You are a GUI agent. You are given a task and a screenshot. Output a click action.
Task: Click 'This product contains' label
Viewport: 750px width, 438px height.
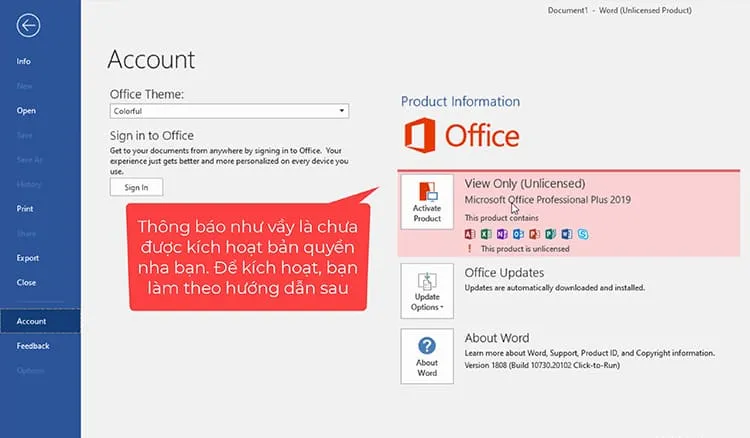click(x=501, y=218)
